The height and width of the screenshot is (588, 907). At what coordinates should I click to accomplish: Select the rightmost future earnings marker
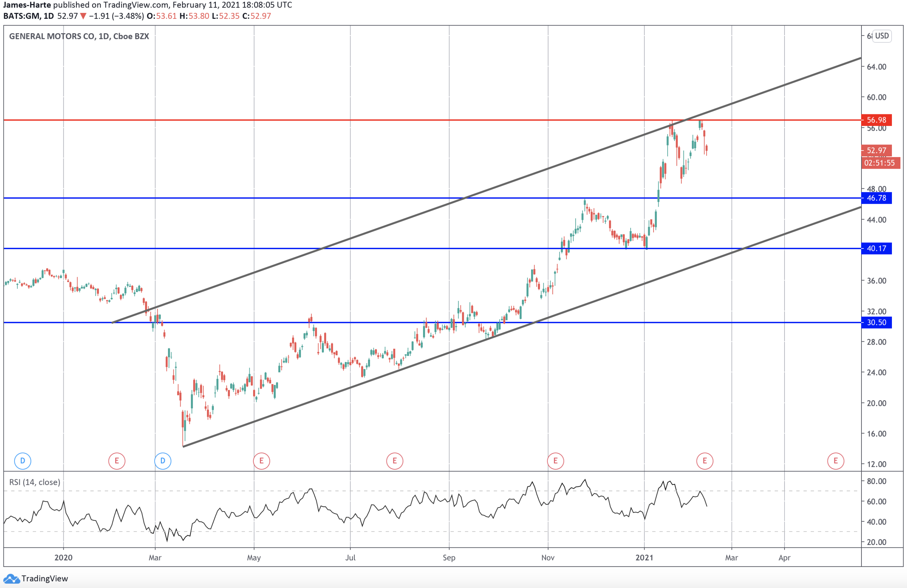click(836, 461)
